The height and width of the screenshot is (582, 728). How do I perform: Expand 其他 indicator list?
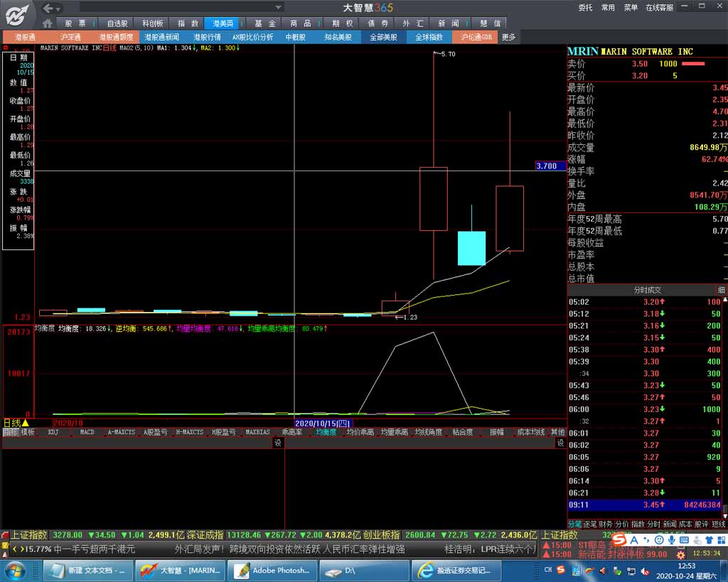(557, 432)
